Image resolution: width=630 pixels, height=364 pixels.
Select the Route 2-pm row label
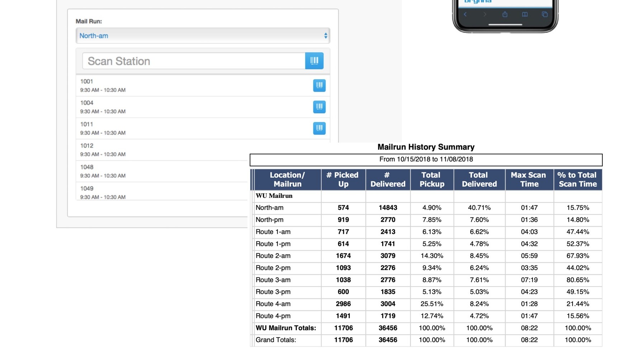[x=273, y=268]
